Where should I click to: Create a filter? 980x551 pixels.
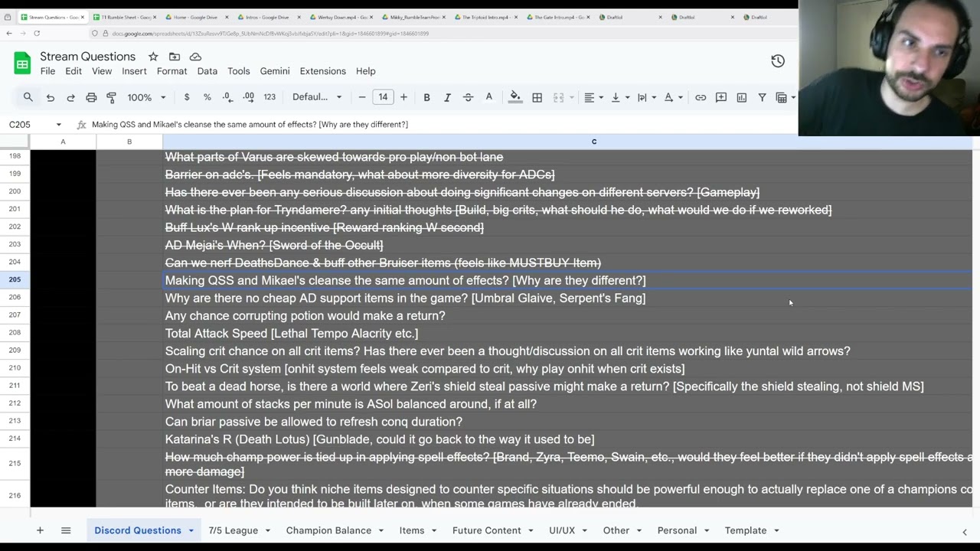(x=762, y=97)
